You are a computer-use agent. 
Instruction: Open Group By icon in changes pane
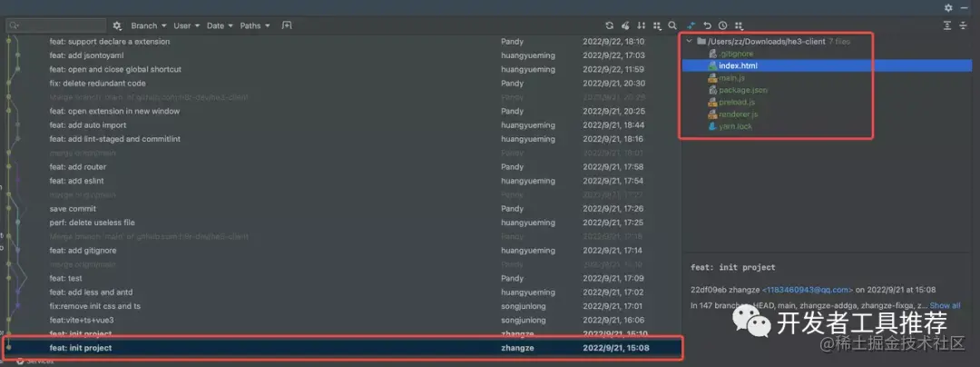739,25
